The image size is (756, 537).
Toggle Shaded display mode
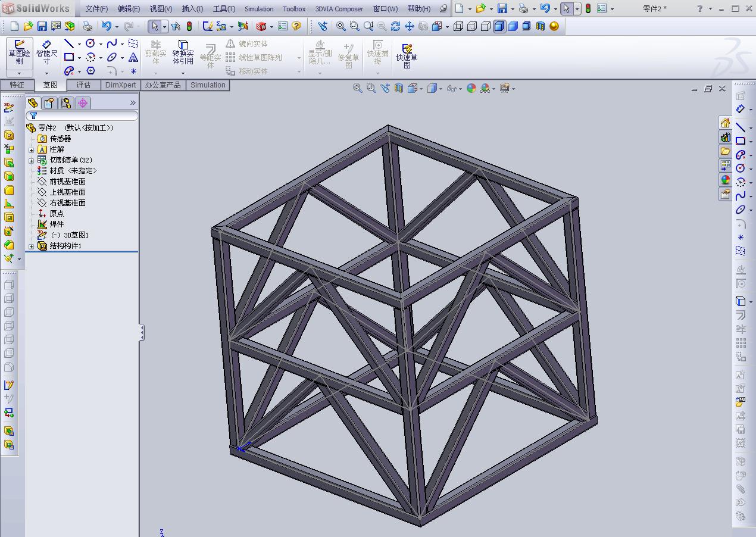[513, 26]
